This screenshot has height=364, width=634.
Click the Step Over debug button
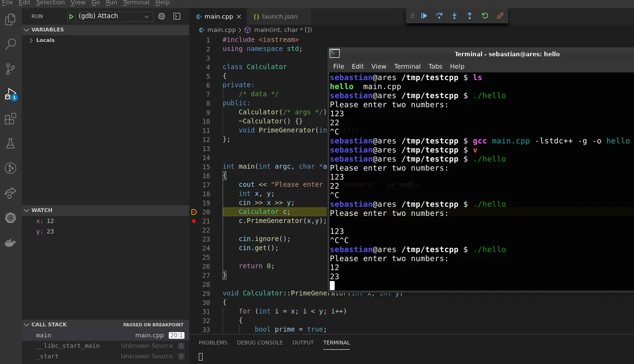click(x=439, y=16)
